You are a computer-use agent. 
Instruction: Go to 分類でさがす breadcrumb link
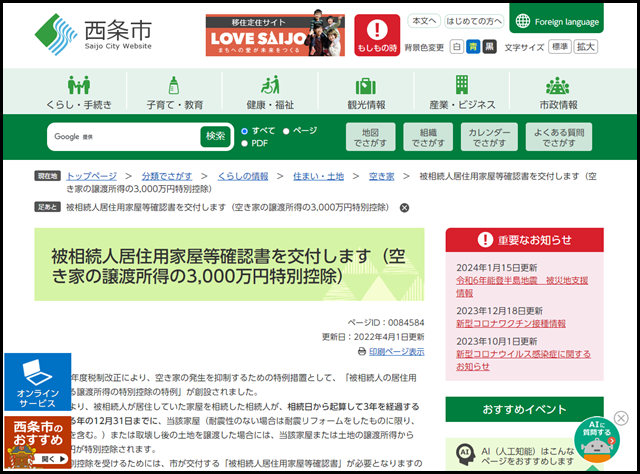pos(167,176)
